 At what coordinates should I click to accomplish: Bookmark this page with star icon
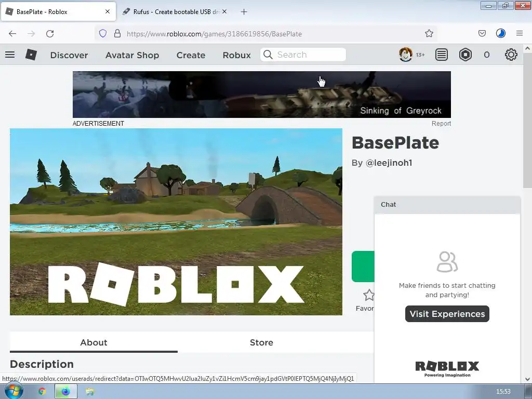[x=429, y=33]
